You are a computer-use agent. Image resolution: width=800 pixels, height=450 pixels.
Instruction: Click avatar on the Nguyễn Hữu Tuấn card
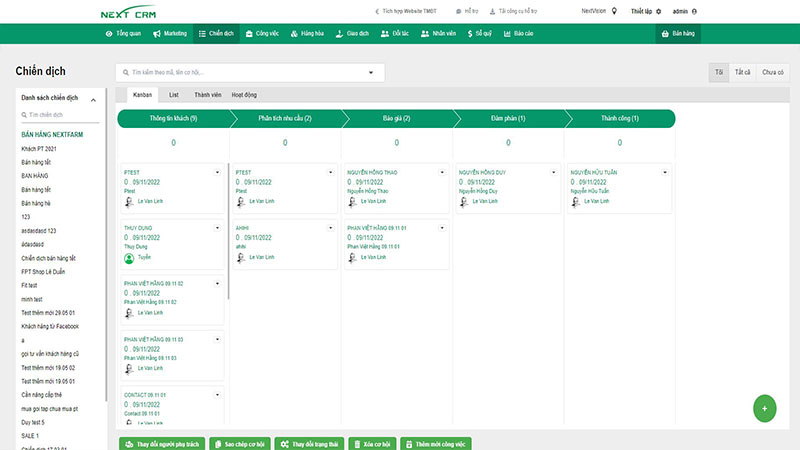pyautogui.click(x=577, y=201)
